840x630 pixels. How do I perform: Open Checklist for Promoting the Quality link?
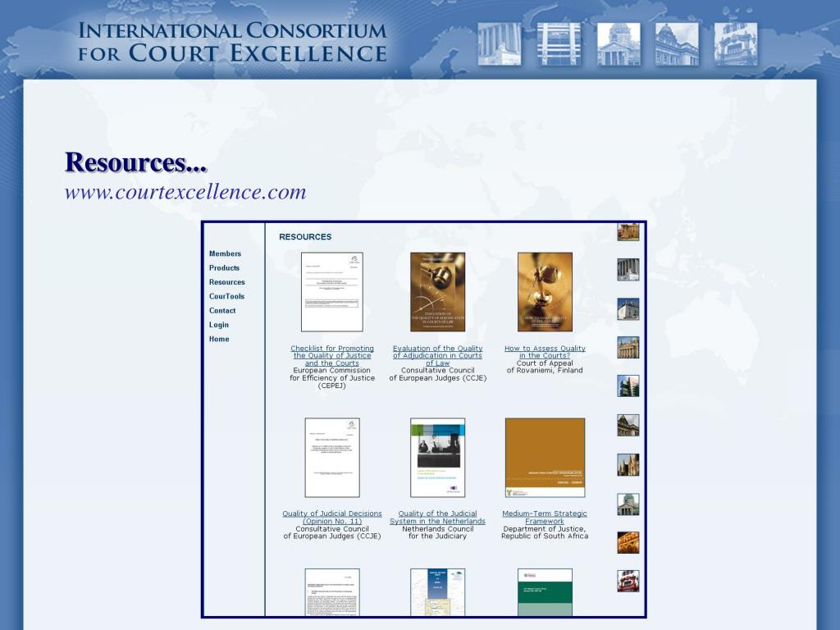point(332,356)
